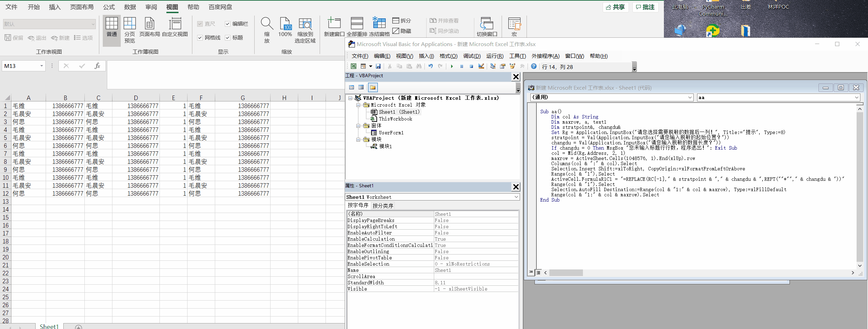This screenshot has height=329, width=868.
Task: Toggle the Ruler (直尺) checkbox
Action: point(200,24)
